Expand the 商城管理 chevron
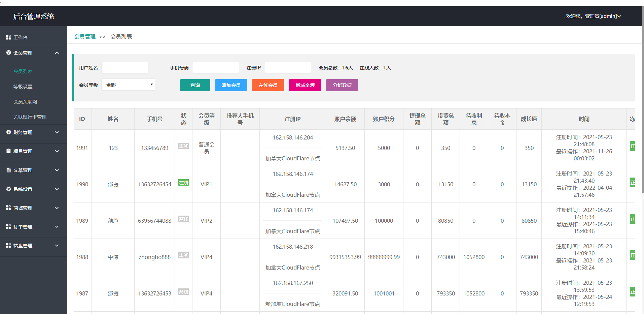Screen dimensions: 644x314 click(x=57, y=208)
